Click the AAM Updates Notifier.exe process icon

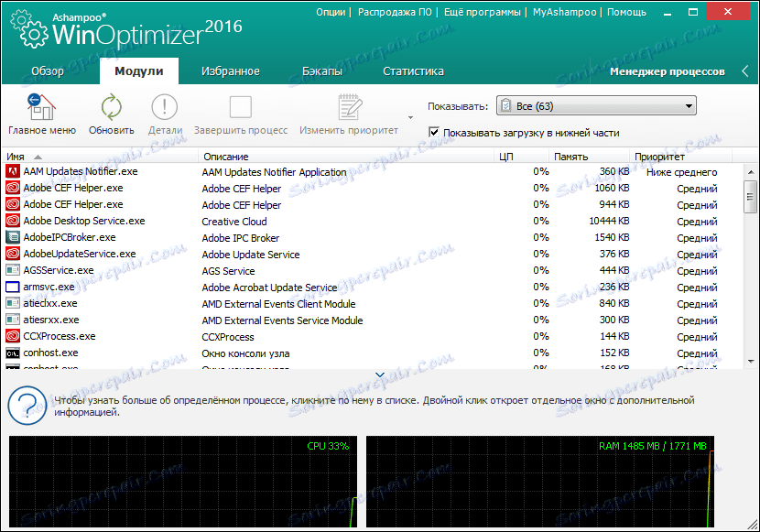point(11,171)
